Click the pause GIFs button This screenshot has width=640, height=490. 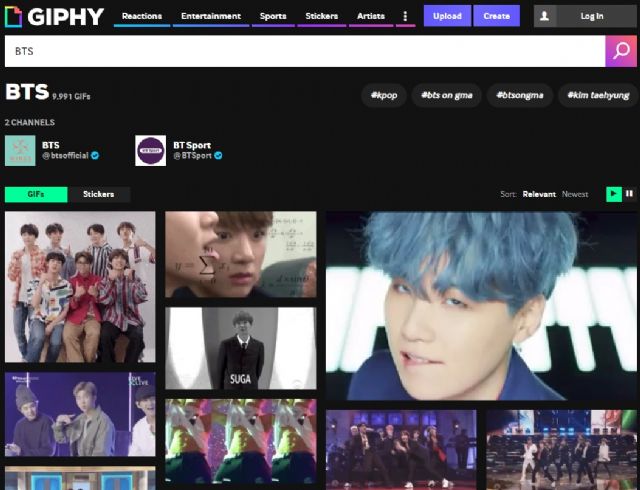pos(629,194)
